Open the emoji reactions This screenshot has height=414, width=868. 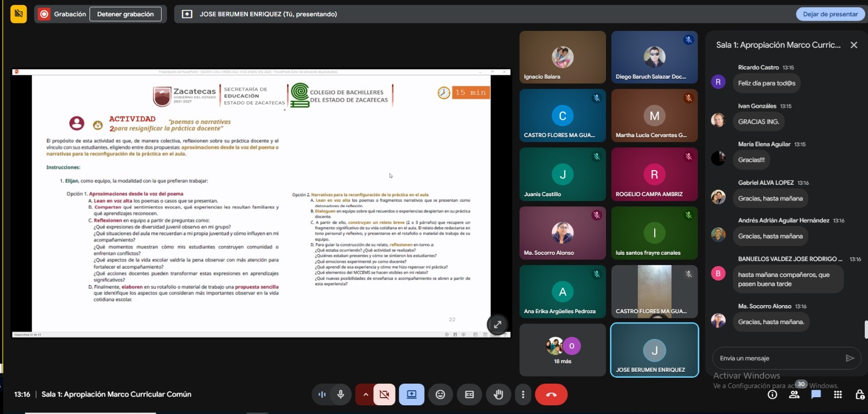[x=441, y=394]
